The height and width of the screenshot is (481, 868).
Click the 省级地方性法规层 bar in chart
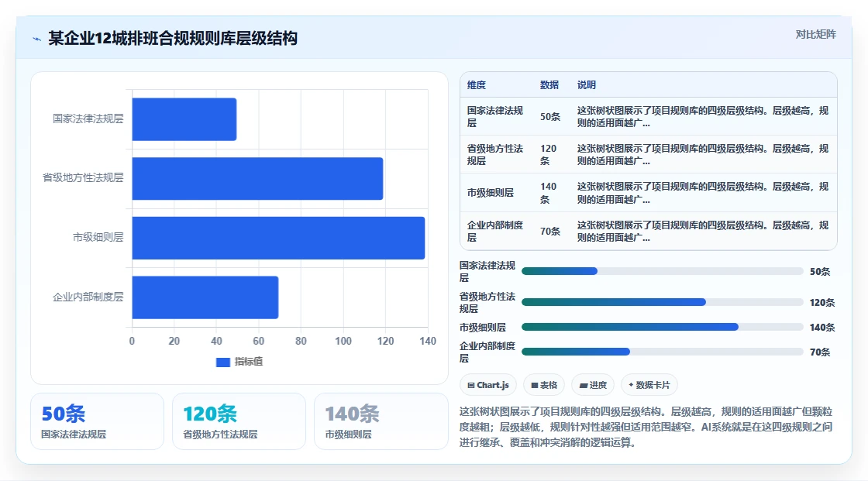point(257,178)
